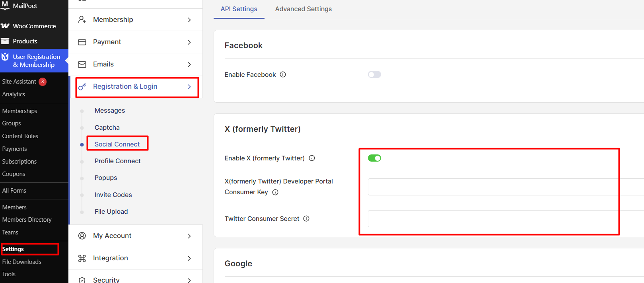Click the User Registration & Membership icon
The height and width of the screenshot is (283, 644).
(x=5, y=57)
